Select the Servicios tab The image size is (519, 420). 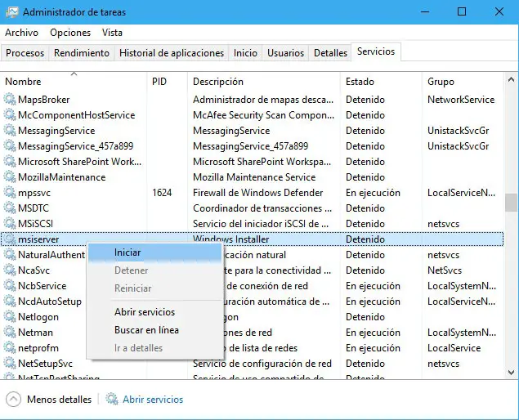pos(376,51)
